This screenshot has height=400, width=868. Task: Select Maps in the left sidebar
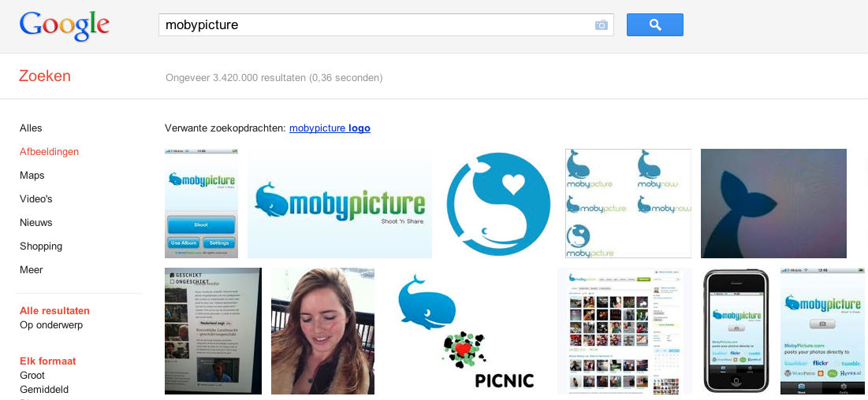coord(32,176)
